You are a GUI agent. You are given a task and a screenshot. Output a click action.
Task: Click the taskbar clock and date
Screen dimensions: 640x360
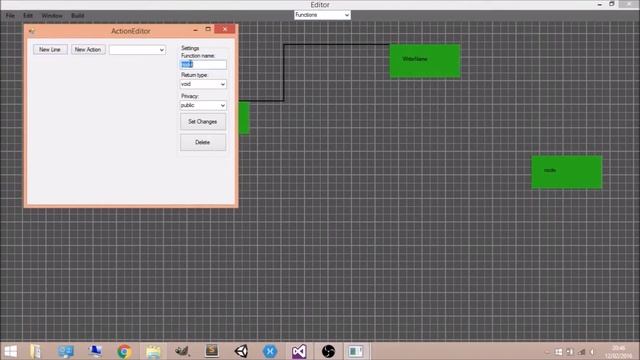point(618,352)
